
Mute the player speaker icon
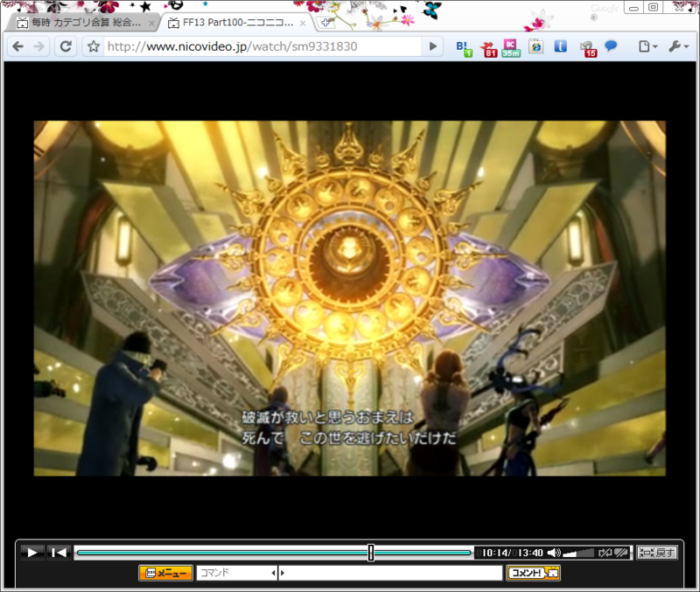point(554,553)
